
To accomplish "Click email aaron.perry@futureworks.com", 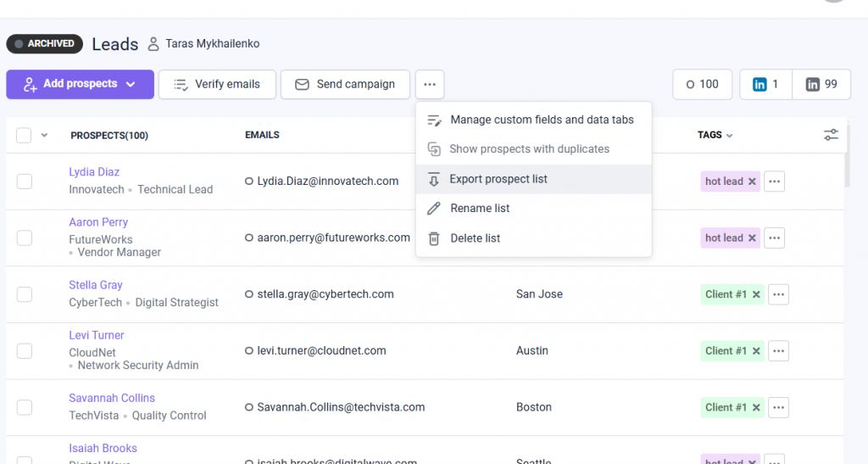I will point(334,238).
